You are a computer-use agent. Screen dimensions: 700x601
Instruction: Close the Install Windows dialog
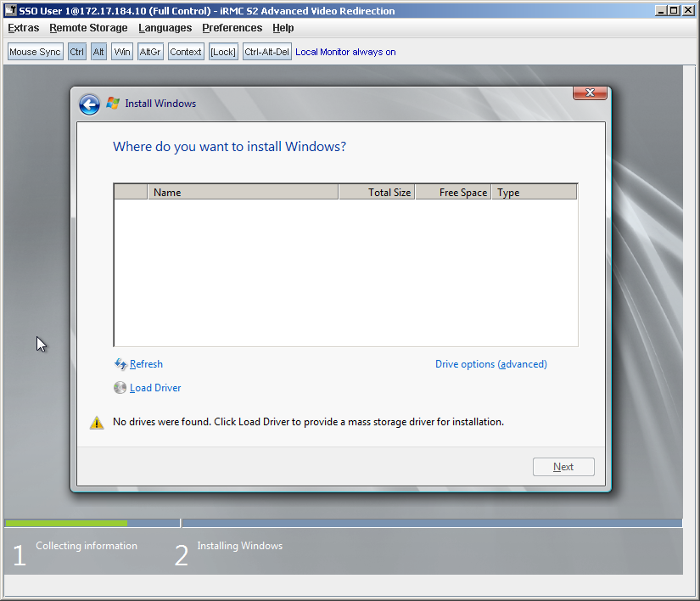coord(590,93)
